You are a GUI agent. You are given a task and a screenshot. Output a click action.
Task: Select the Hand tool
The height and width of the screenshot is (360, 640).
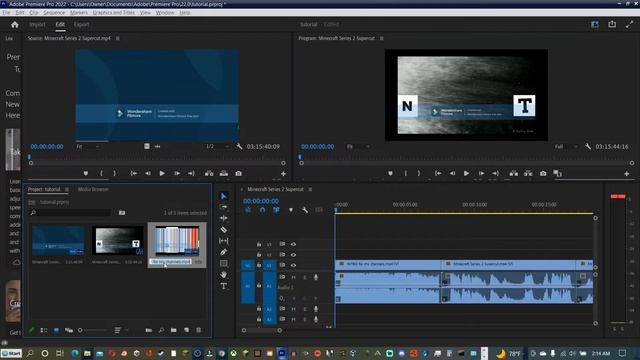pyautogui.click(x=224, y=274)
